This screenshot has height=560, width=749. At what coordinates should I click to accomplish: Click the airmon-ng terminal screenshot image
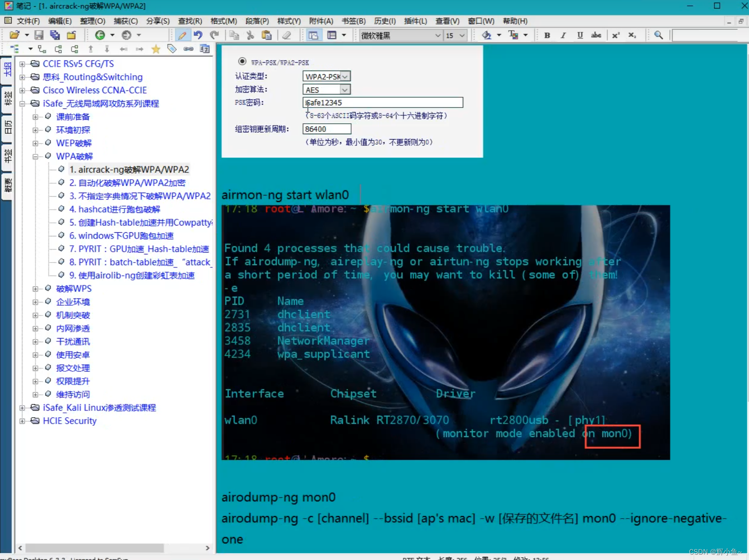[445, 332]
